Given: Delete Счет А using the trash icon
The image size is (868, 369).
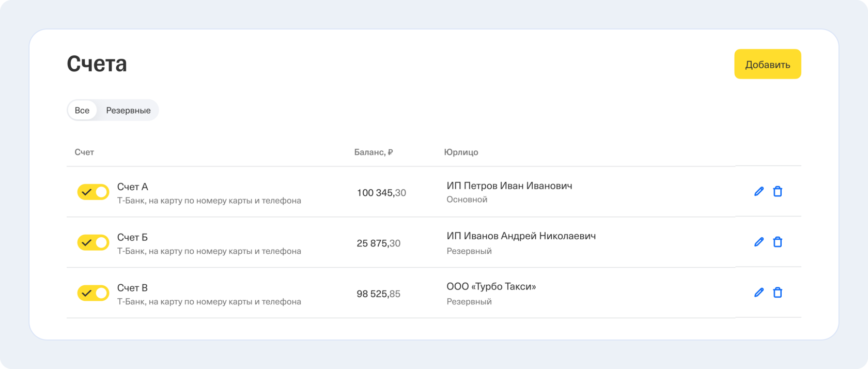Looking at the screenshot, I should (777, 192).
